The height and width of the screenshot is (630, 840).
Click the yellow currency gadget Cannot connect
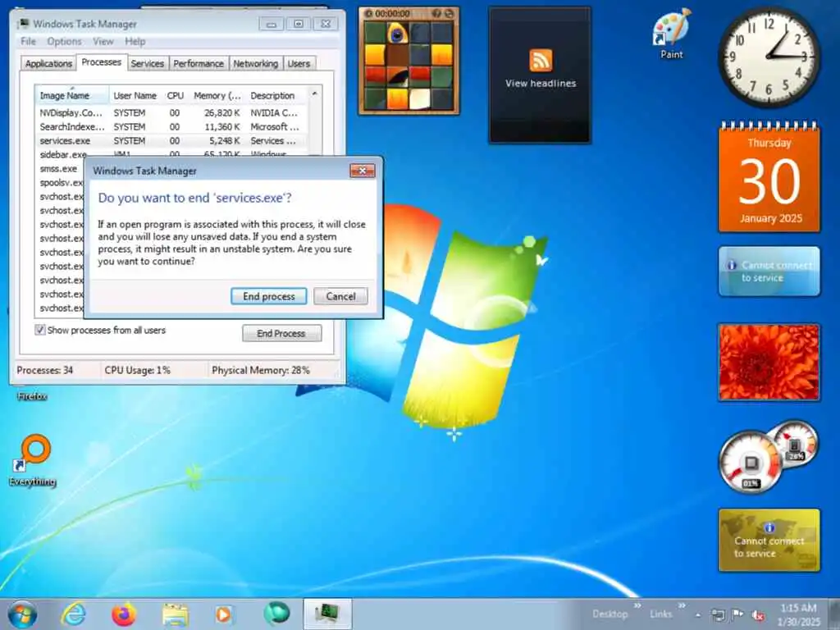pyautogui.click(x=769, y=541)
